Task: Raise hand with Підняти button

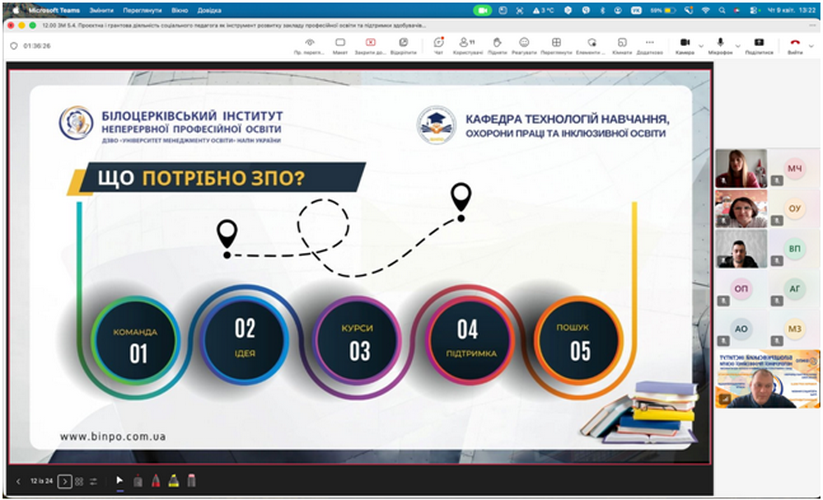Action: (496, 44)
